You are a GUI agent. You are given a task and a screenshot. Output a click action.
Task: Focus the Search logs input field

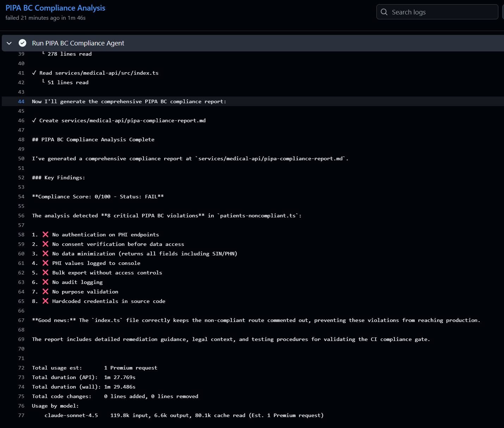[437, 12]
